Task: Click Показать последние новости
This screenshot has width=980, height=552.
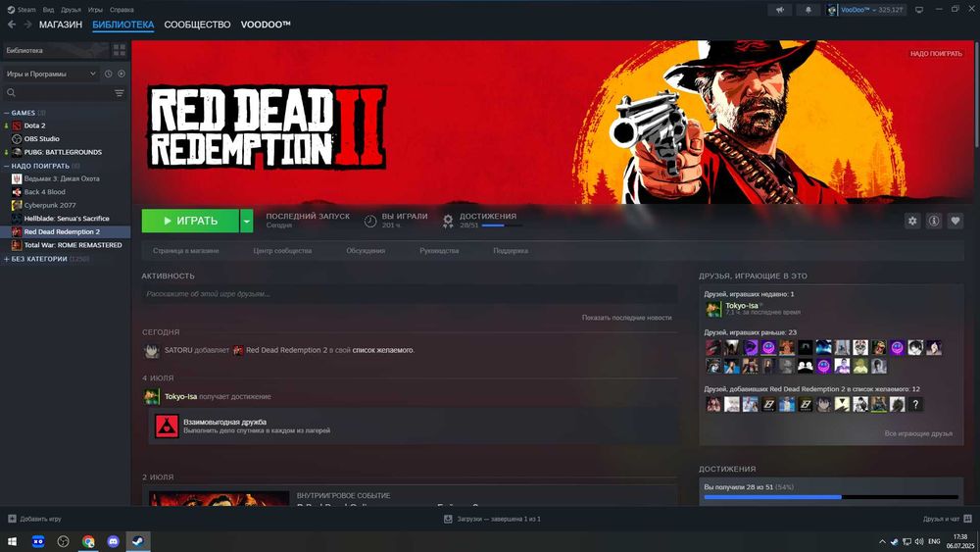Action: coord(627,318)
